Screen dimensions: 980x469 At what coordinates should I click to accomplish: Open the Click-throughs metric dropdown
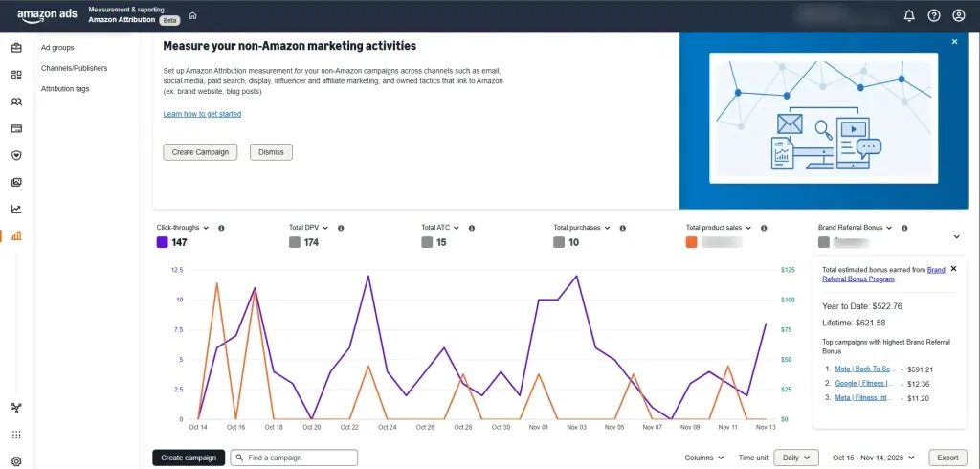click(x=183, y=228)
